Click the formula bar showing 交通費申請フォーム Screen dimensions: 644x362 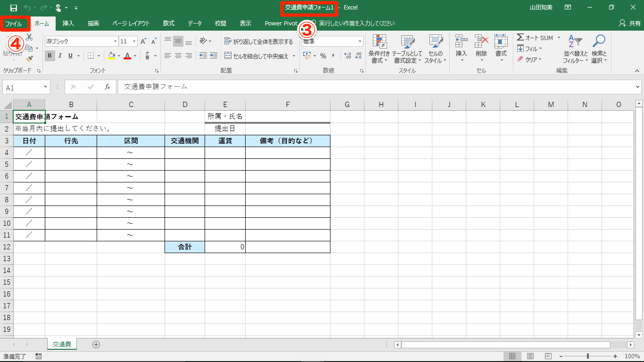[376, 87]
